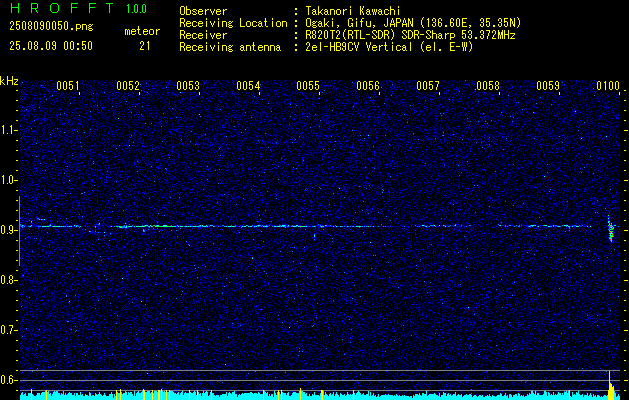Click the 0051 time marker
Viewport: 629px width, 400px height.
(67, 86)
